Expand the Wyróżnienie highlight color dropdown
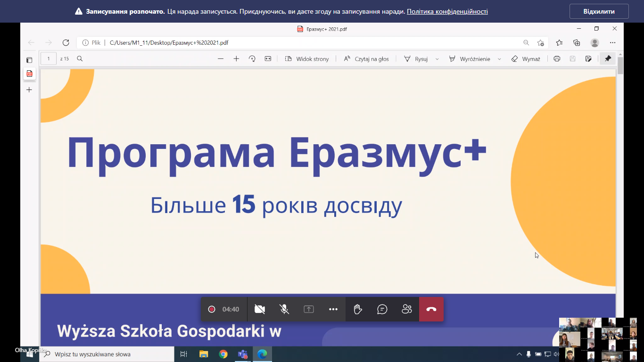The height and width of the screenshot is (362, 644). 499,59
